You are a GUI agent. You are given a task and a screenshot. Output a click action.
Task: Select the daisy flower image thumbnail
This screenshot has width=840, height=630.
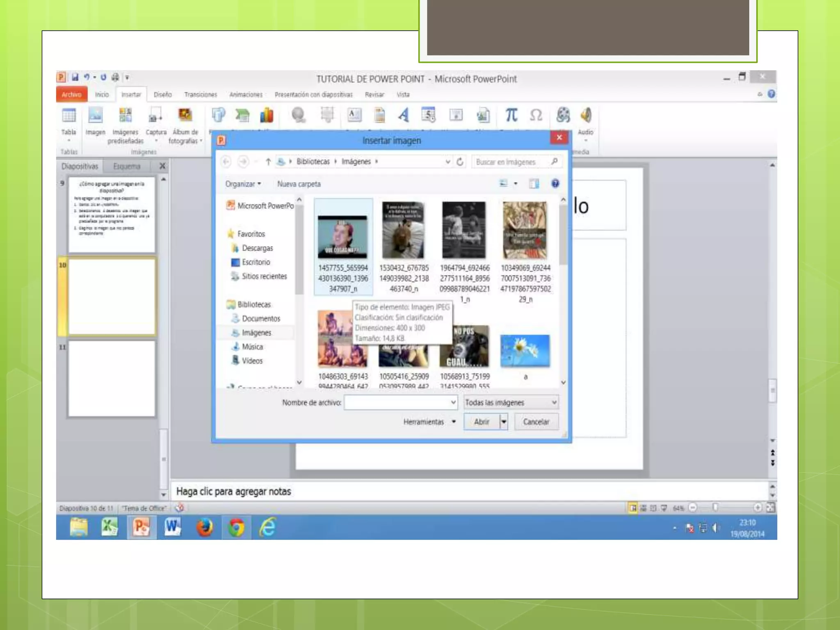[x=525, y=351]
